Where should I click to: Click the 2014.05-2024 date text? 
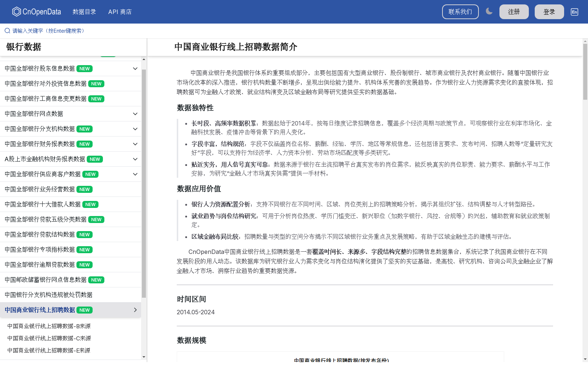tap(196, 312)
